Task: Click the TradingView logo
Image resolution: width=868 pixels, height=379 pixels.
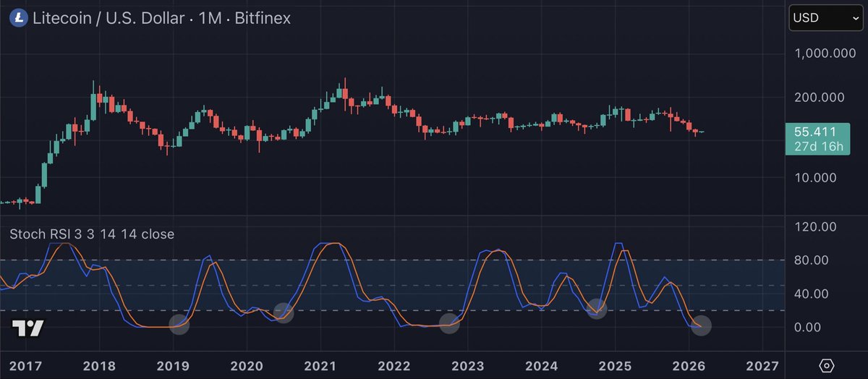Action: pos(29,328)
